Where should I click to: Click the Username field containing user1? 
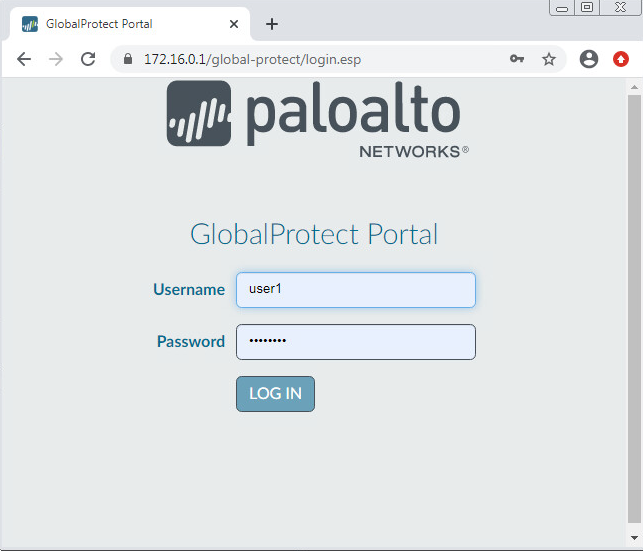[356, 290]
